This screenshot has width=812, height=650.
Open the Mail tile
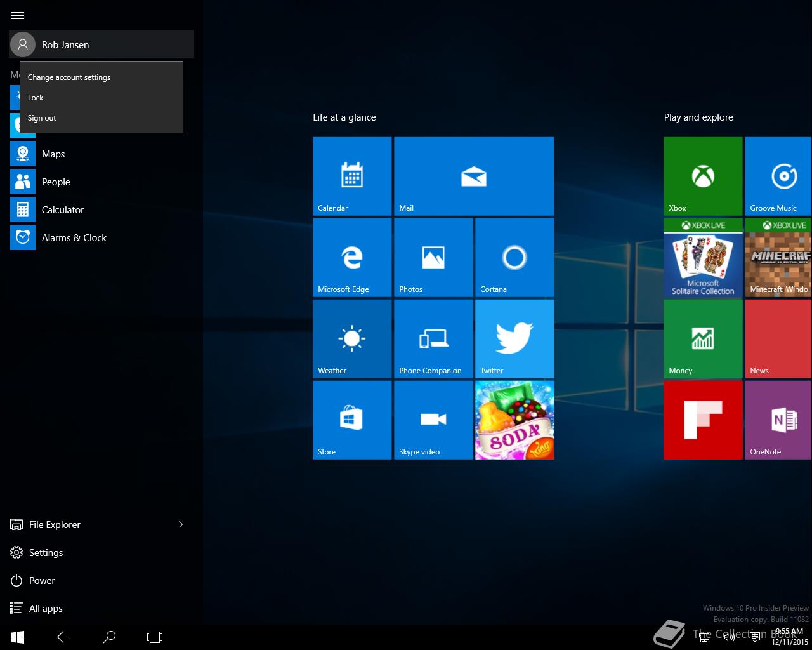(474, 176)
